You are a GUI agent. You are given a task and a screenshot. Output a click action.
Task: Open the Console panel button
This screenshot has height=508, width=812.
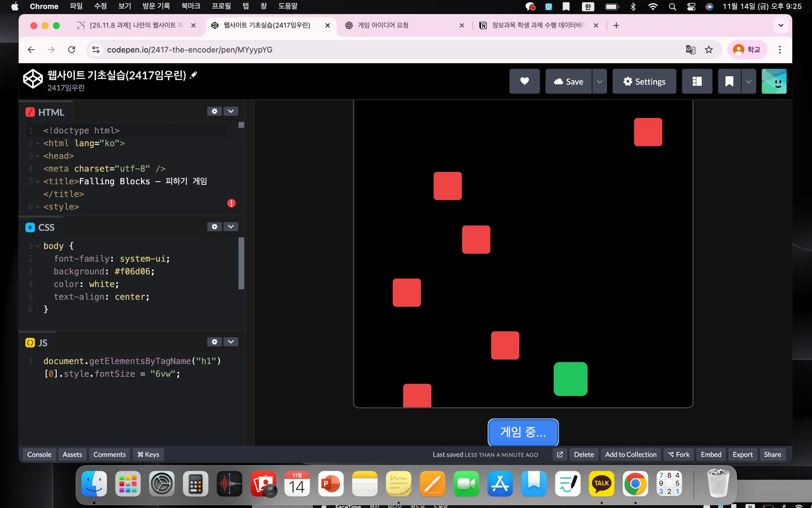coord(39,454)
